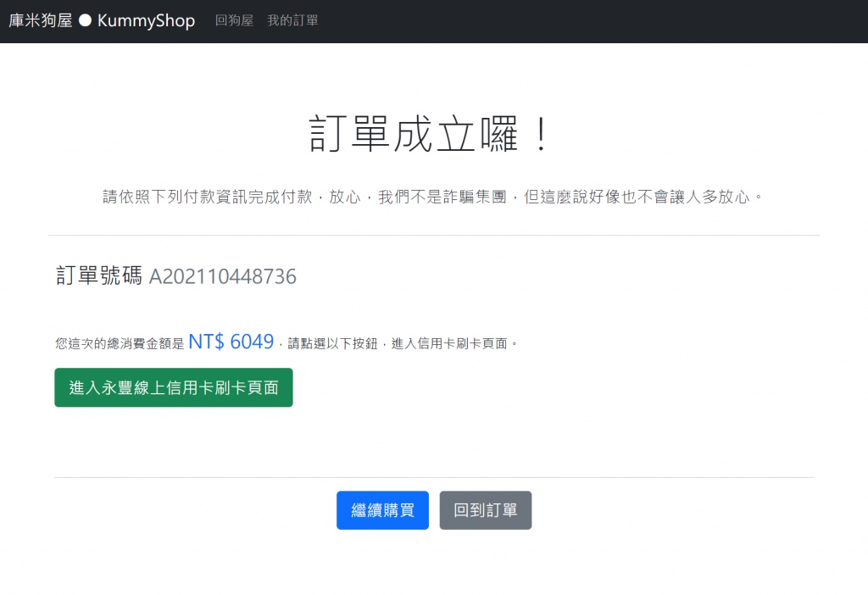The image size is (868, 595).
Task: Click the 回到訂單 button
Action: coord(486,509)
